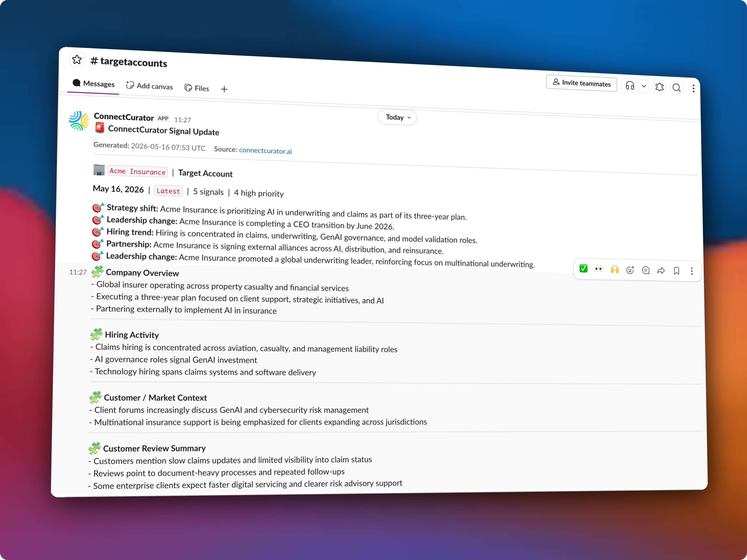Click ConnectCurator Signal Update title
This screenshot has height=560, width=747.
pyautogui.click(x=163, y=131)
